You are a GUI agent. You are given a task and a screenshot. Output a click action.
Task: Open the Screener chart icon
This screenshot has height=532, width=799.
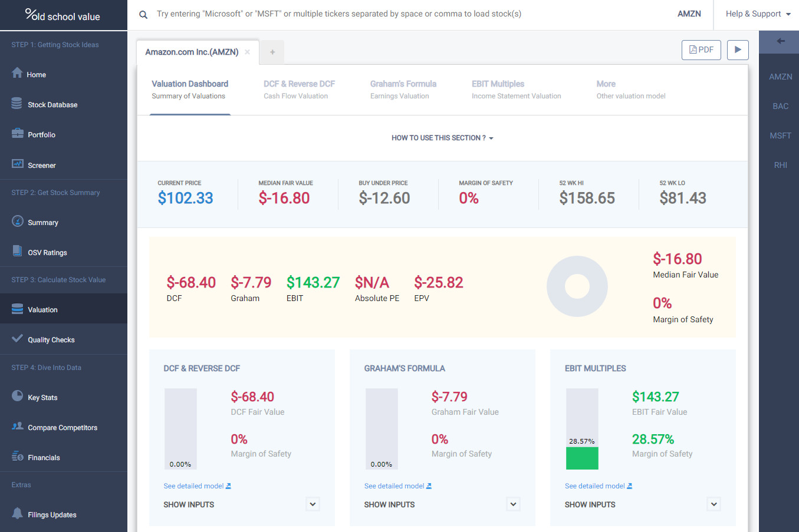click(17, 164)
